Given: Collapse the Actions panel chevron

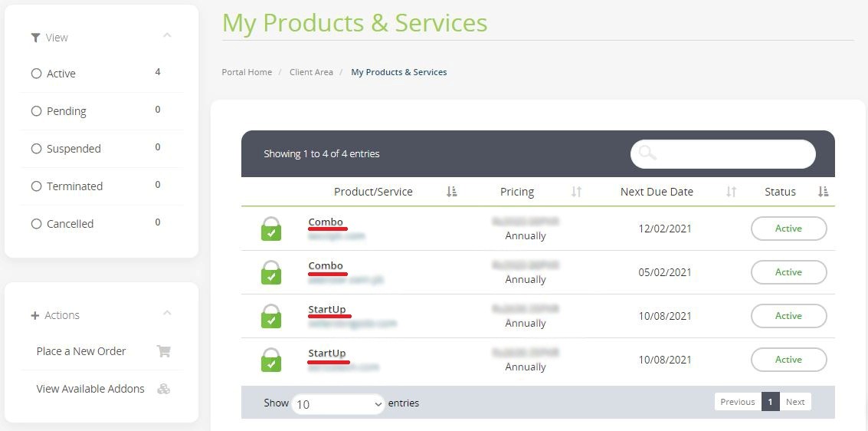Looking at the screenshot, I should pyautogui.click(x=167, y=314).
